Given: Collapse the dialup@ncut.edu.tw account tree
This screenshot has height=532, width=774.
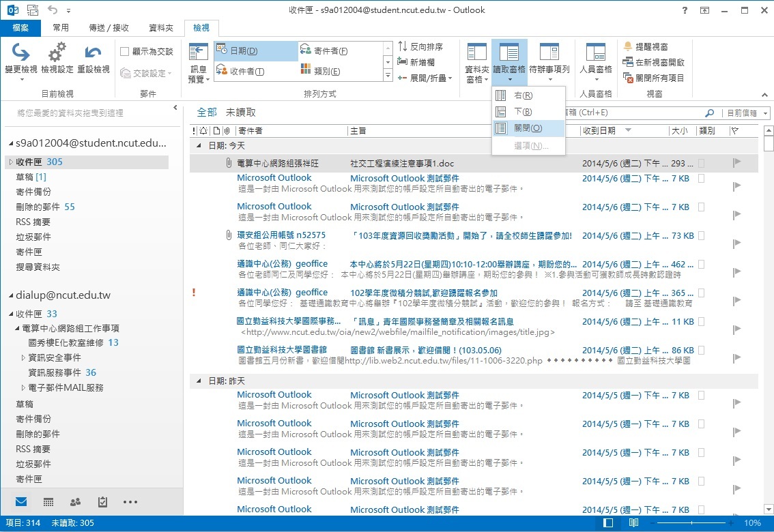Looking at the screenshot, I should click(11, 295).
